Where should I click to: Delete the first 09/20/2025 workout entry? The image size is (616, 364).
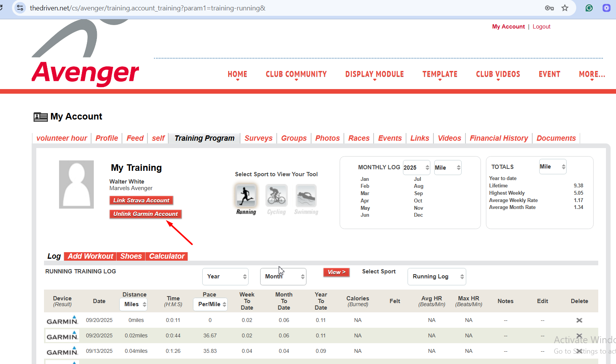tap(579, 320)
